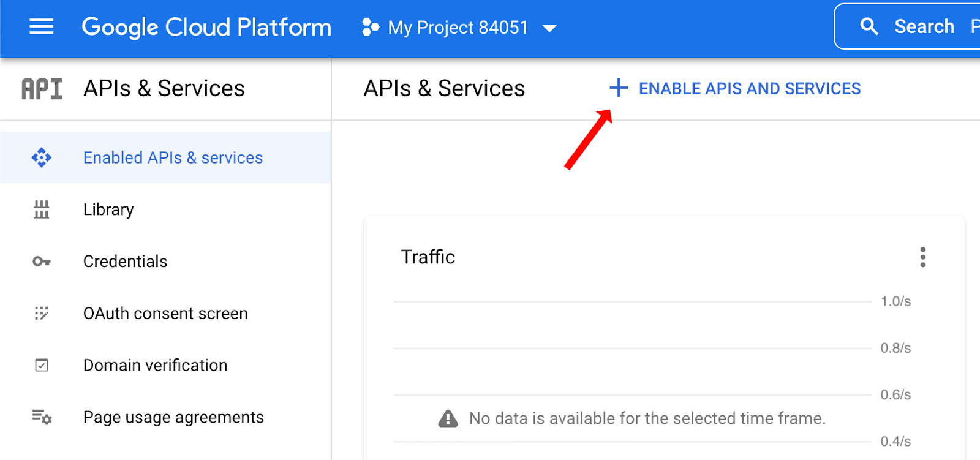Click the Enabled APIs & services icon
This screenshot has height=460, width=980.
(x=42, y=157)
